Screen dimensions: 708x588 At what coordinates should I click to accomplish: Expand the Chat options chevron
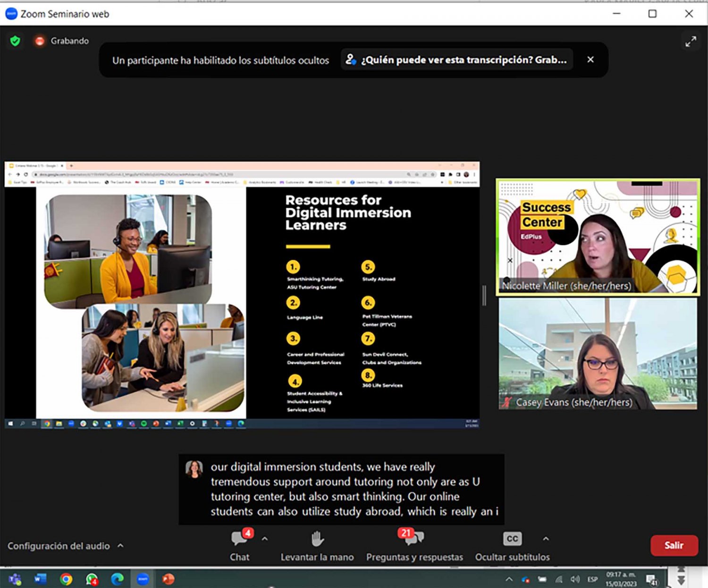[x=265, y=538]
